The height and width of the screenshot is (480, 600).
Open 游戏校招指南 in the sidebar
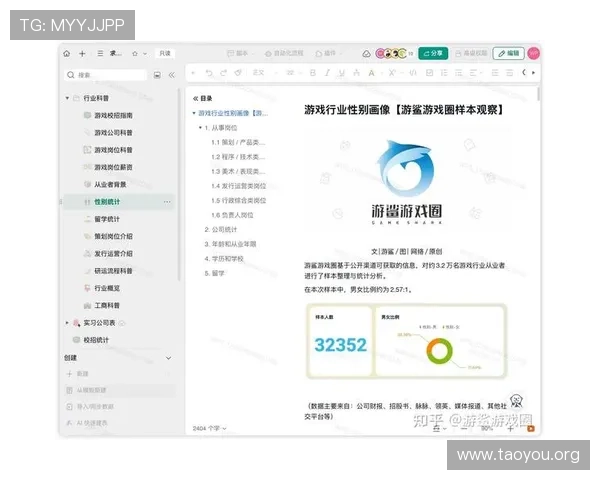point(113,116)
